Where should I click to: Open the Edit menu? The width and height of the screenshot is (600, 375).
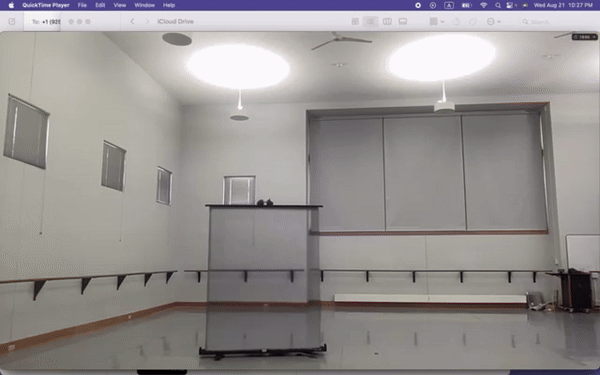click(x=100, y=5)
